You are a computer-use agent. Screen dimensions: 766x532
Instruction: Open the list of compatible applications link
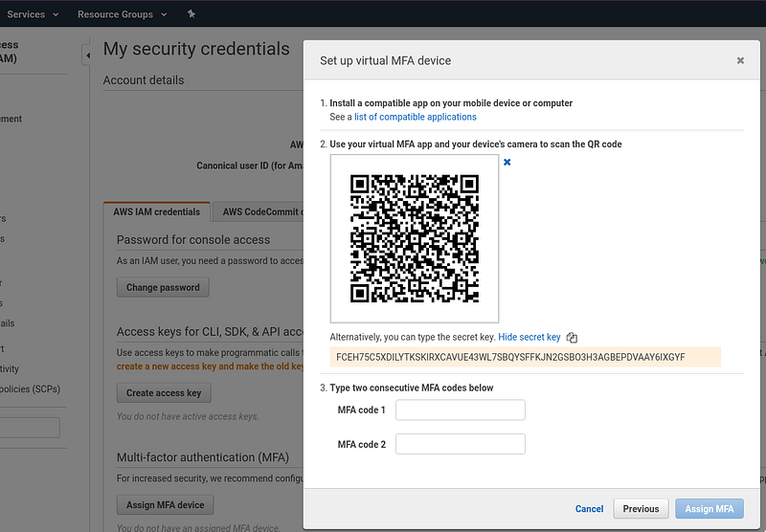click(x=416, y=117)
